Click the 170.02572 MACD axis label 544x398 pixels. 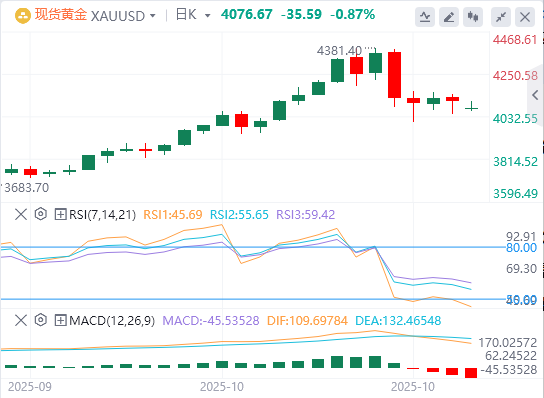click(x=508, y=343)
